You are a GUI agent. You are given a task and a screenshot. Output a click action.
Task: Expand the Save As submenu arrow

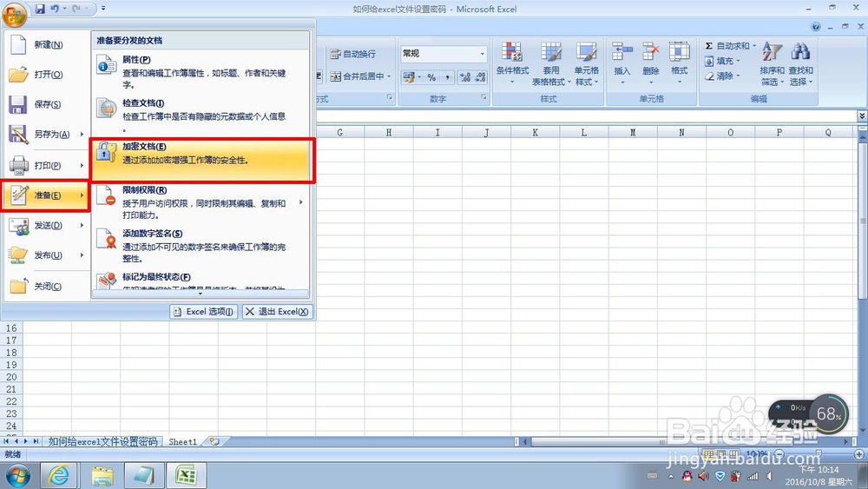tap(82, 134)
